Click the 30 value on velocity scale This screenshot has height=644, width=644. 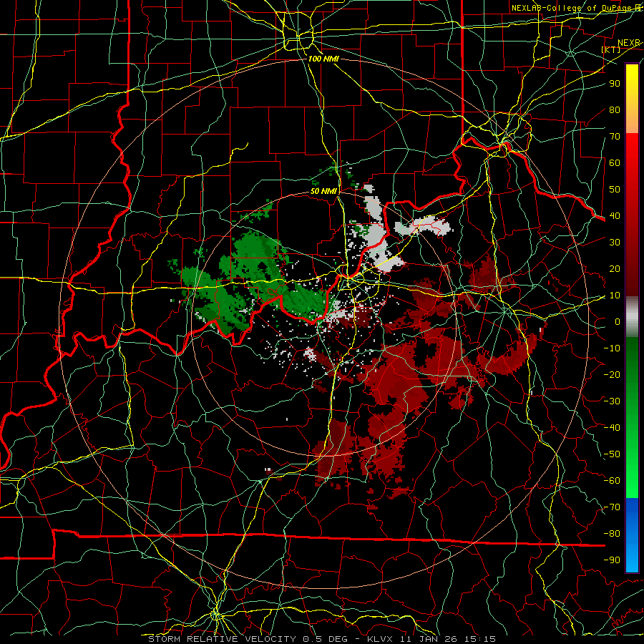(x=615, y=243)
